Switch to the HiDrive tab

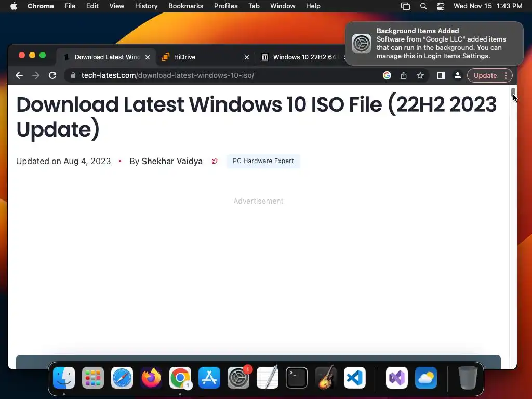205,57
